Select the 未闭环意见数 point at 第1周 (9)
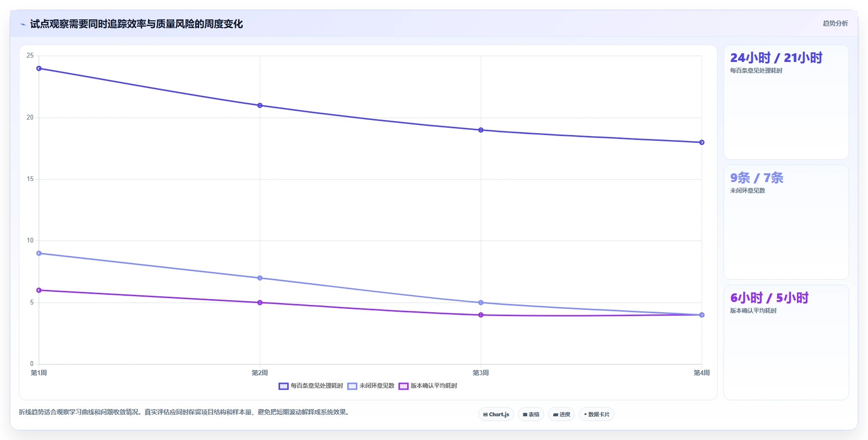868x440 pixels. tap(39, 253)
